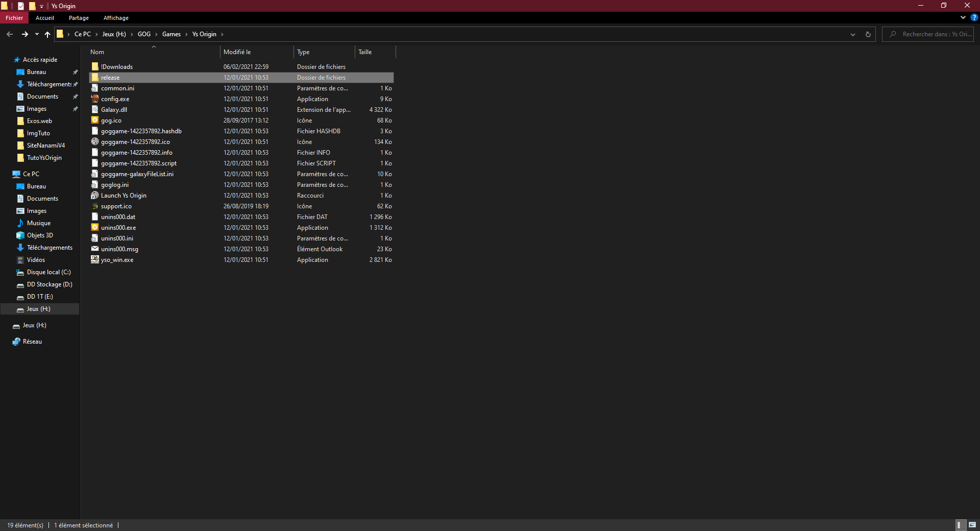This screenshot has height=531, width=980.
Task: Open the Help question mark icon
Action: point(974,17)
